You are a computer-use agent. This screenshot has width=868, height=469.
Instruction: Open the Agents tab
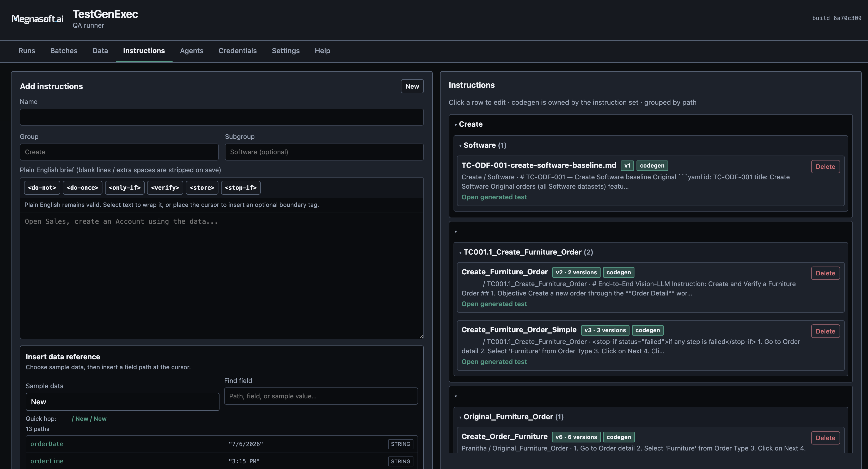[191, 51]
